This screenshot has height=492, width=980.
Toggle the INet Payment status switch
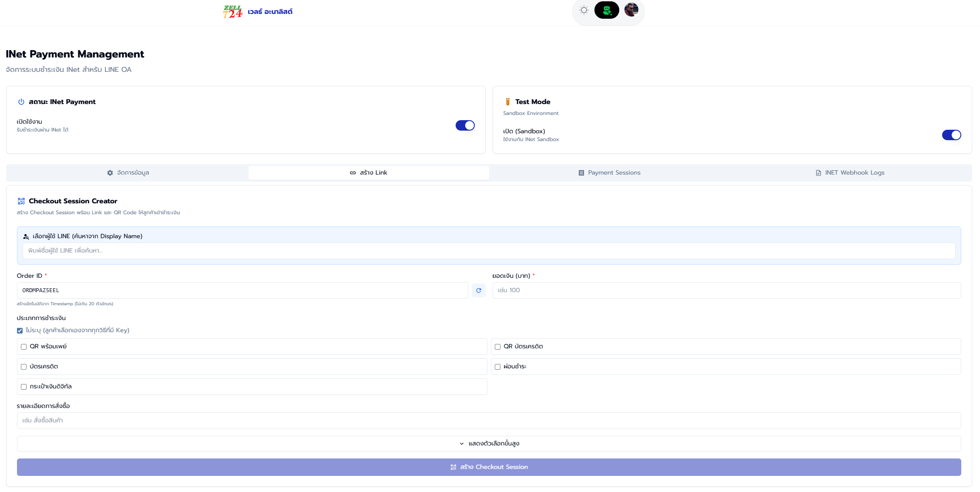coord(465,125)
